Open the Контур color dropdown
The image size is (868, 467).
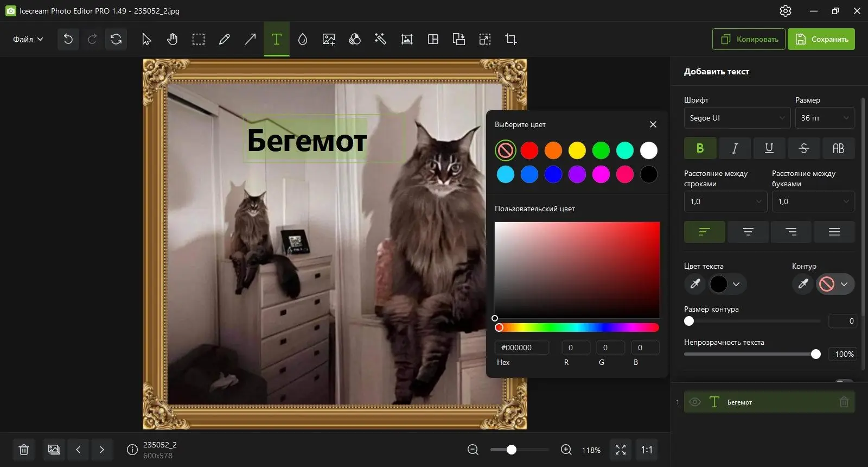[835, 283]
